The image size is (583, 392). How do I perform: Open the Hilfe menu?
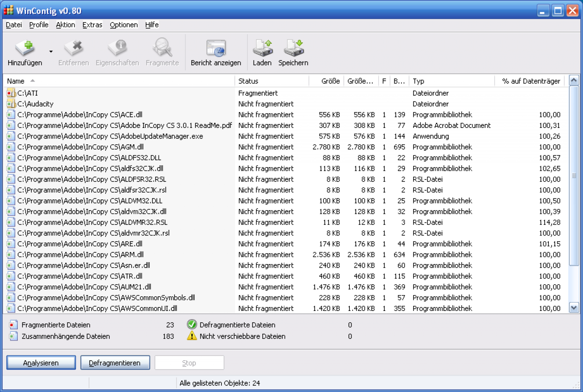(152, 25)
